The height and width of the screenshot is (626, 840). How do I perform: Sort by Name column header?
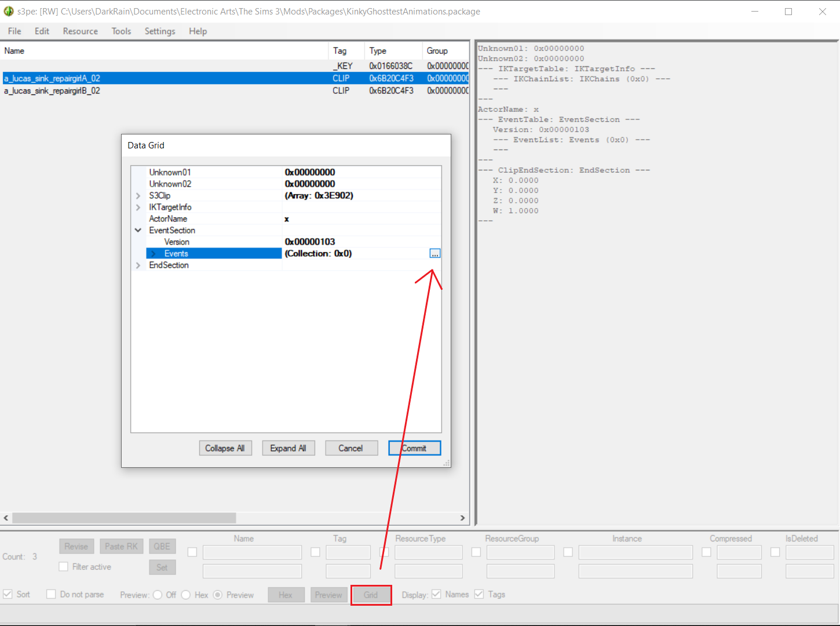tap(165, 51)
